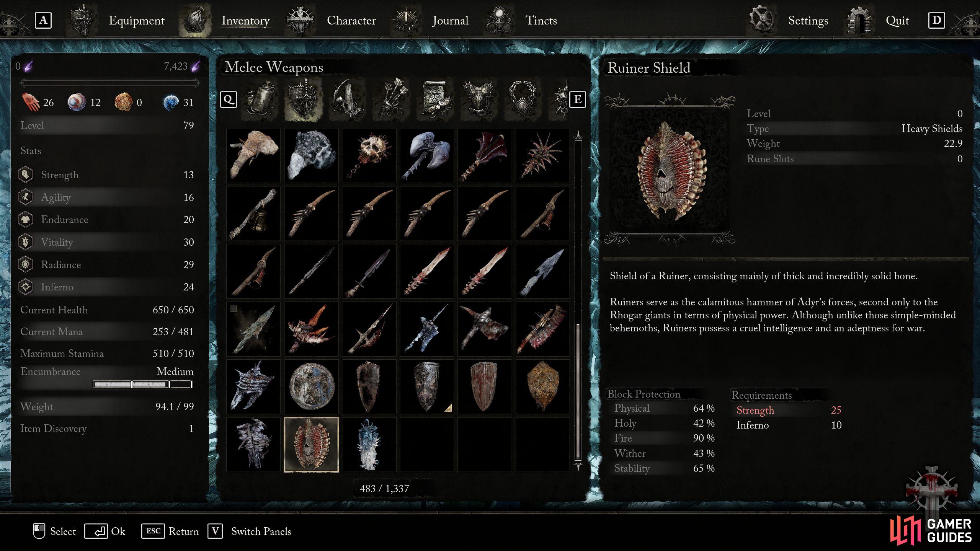Click the inventory scrollbar down arrow
This screenshot has width=980, height=551.
coord(578,466)
